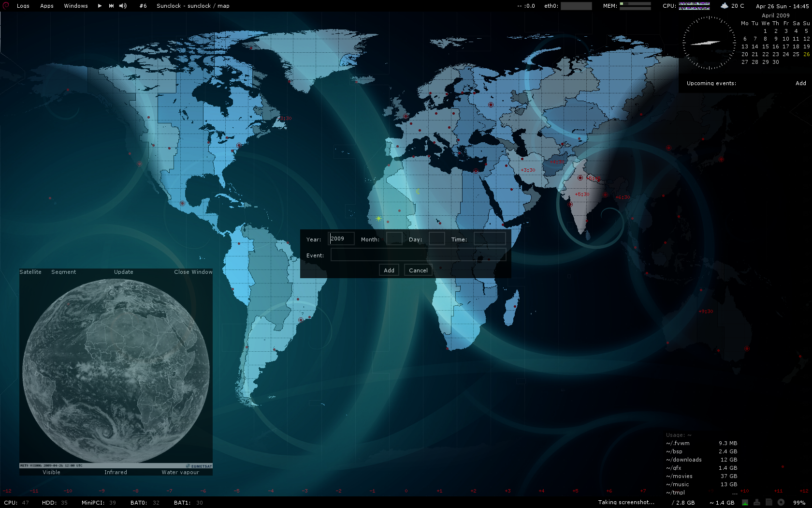Skip to next track in top bar
The image size is (812, 508).
111,6
